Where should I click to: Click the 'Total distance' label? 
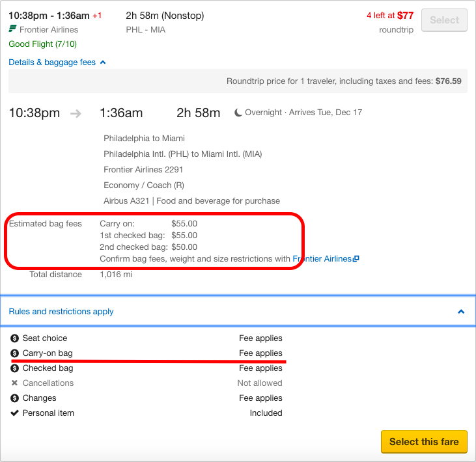pyautogui.click(x=55, y=275)
